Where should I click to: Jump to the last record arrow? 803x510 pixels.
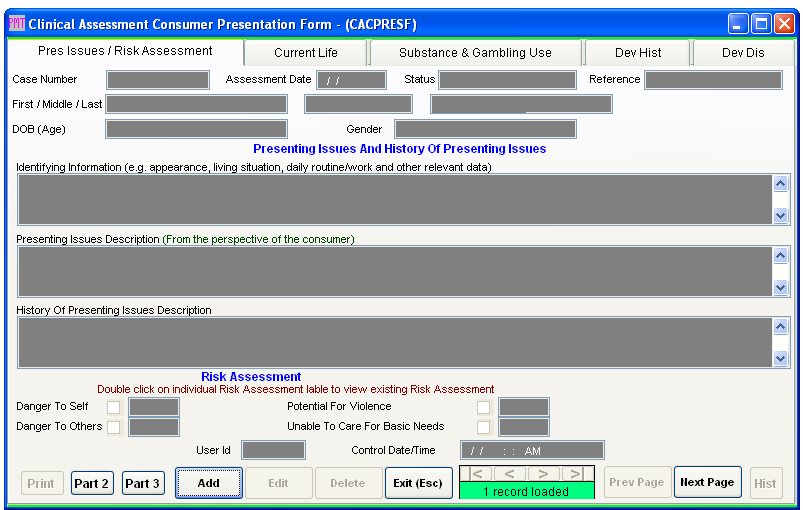(575, 473)
